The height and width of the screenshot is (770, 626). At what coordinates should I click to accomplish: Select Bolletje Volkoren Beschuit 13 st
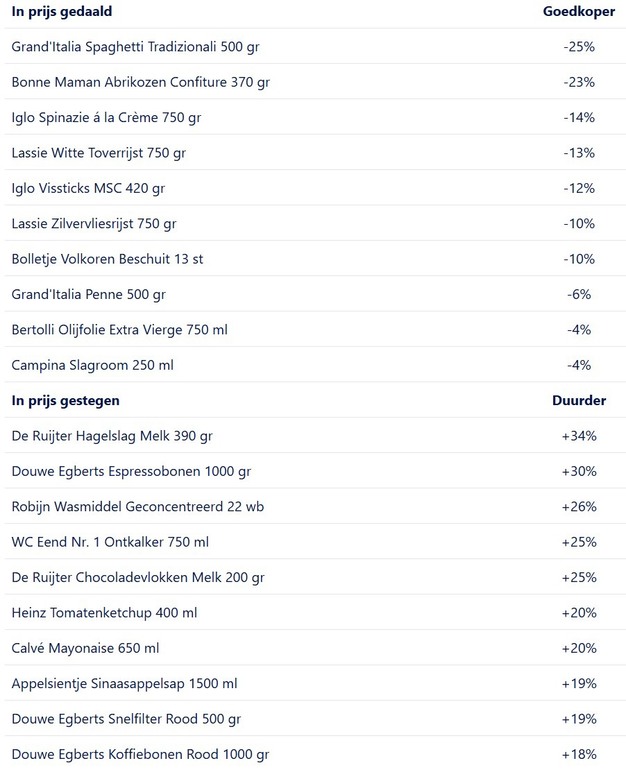[x=107, y=259]
